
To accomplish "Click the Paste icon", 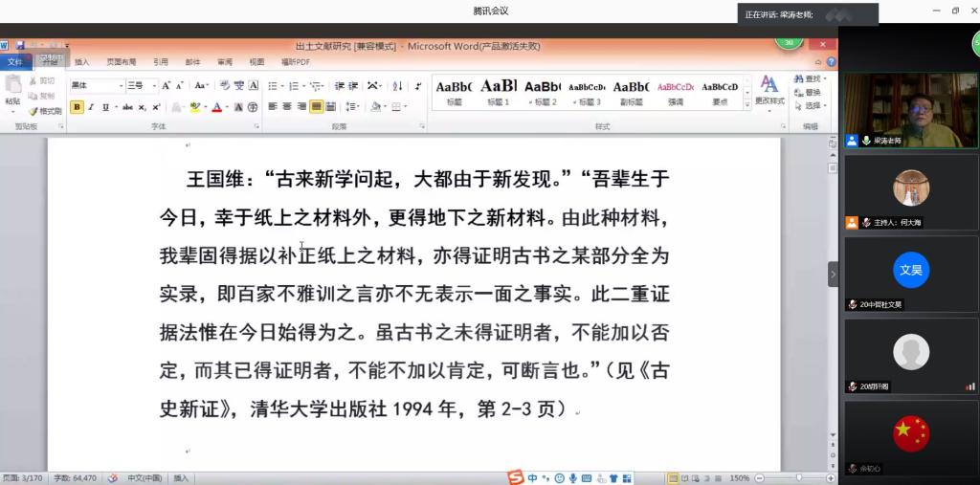I will (x=12, y=85).
